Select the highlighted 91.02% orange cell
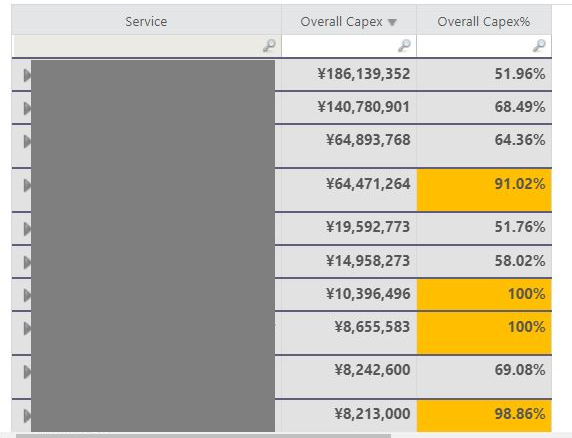Image resolution: width=572 pixels, height=438 pixels. point(484,190)
